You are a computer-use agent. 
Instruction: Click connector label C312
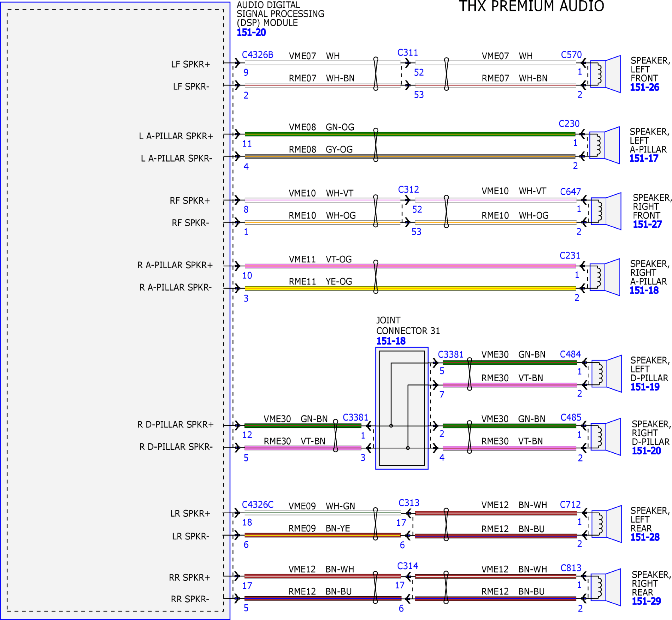408,189
